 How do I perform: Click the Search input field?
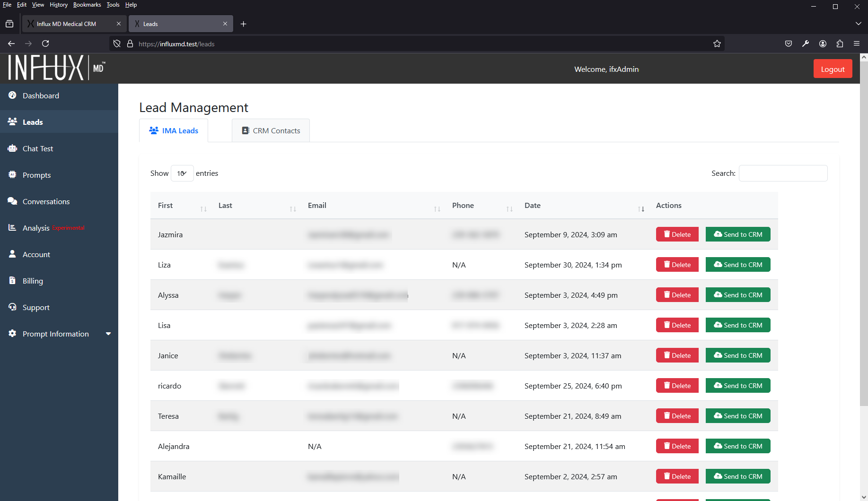pos(783,173)
